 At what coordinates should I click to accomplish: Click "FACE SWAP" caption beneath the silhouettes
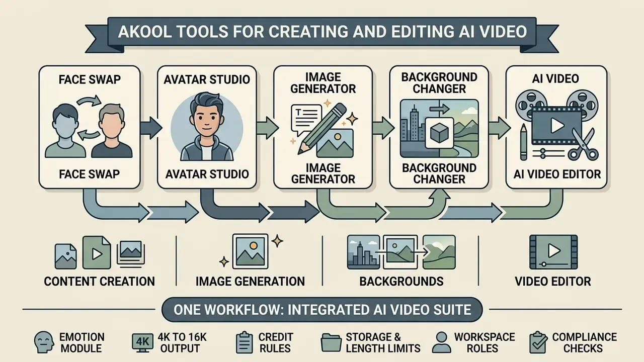(89, 174)
